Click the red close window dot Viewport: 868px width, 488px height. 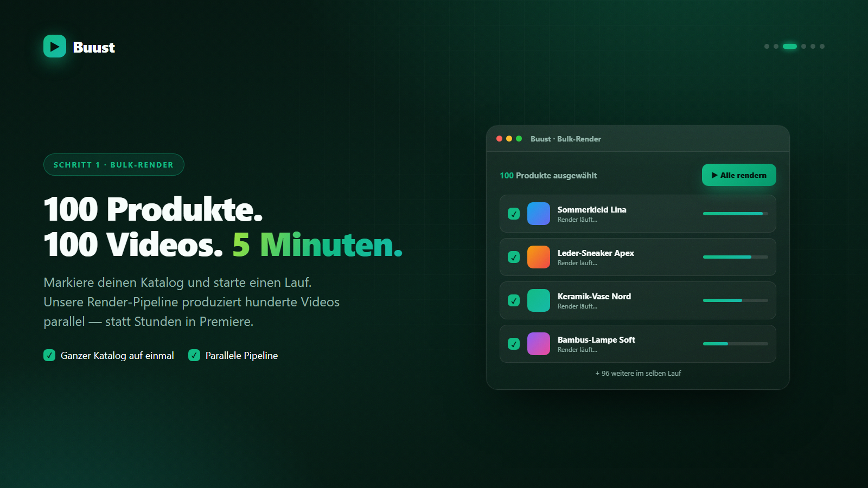(499, 139)
